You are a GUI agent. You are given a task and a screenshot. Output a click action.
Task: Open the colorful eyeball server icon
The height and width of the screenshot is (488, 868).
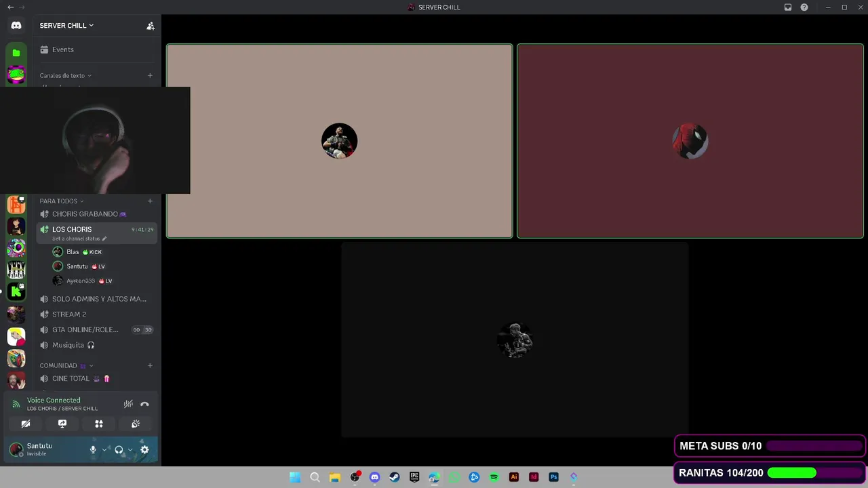(x=16, y=248)
